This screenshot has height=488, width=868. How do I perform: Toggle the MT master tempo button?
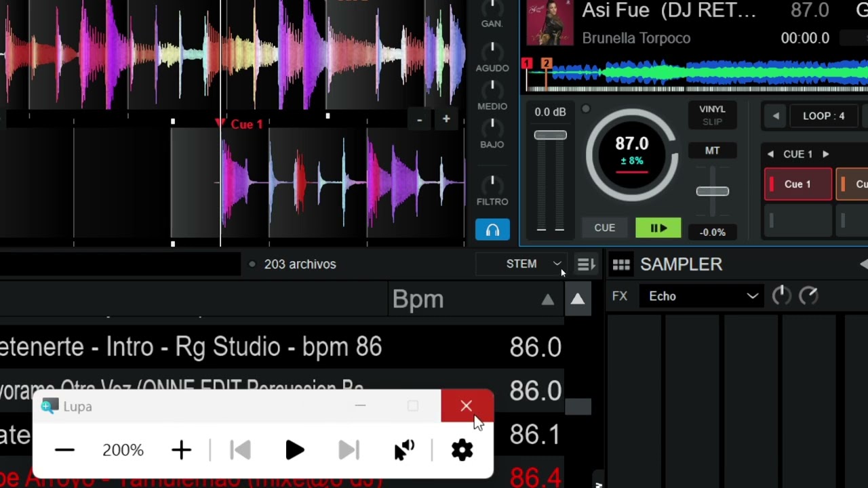point(712,150)
